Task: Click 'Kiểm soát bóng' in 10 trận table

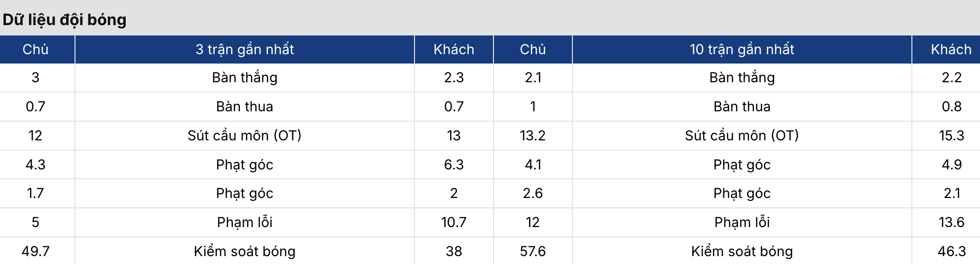Action: [x=742, y=251]
